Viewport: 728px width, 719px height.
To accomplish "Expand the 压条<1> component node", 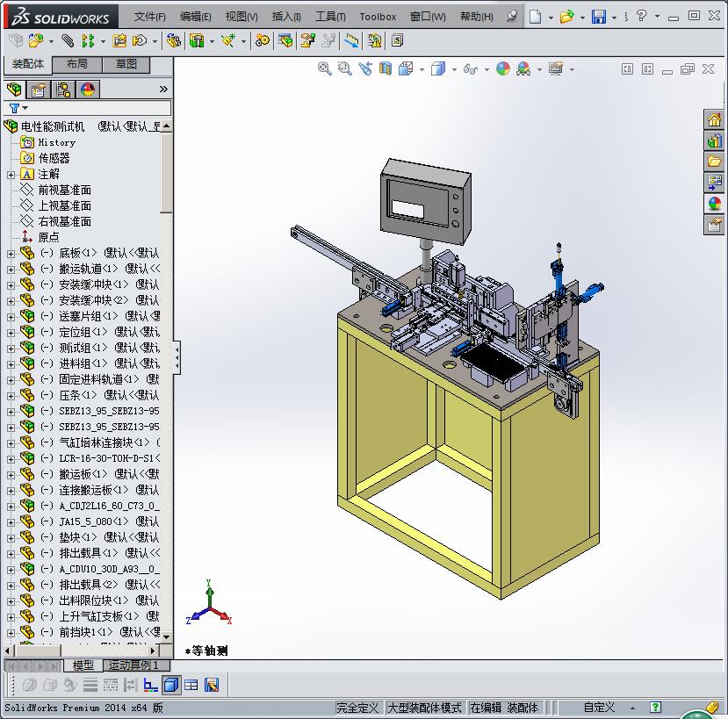I will pos(11,396).
